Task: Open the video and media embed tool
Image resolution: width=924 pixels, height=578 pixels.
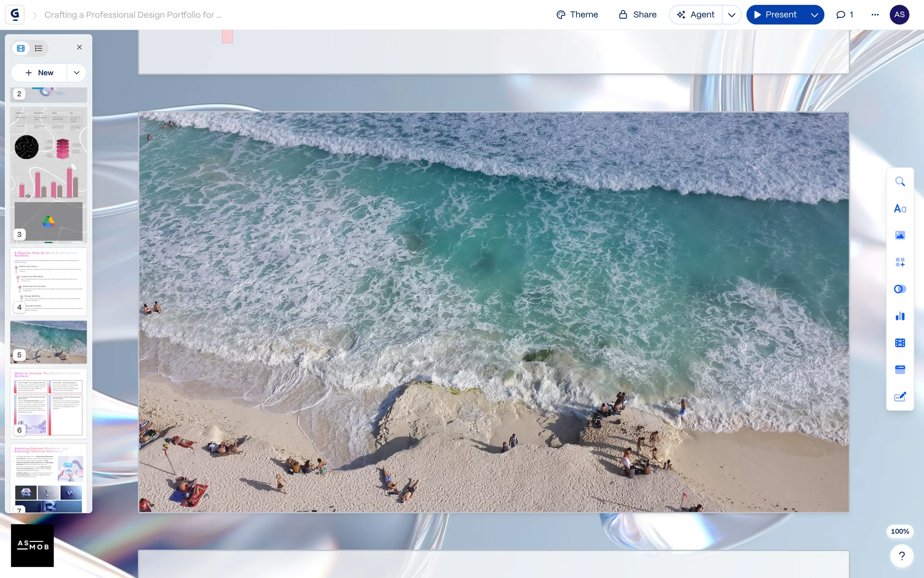Action: pyautogui.click(x=899, y=342)
